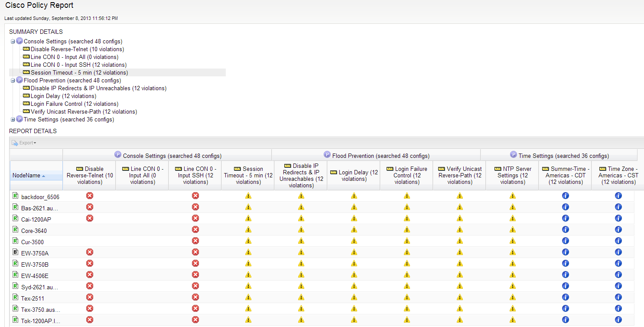Select Login Delay (12 violations) in summary tree
Image resolution: width=644 pixels, height=327 pixels.
[x=64, y=96]
